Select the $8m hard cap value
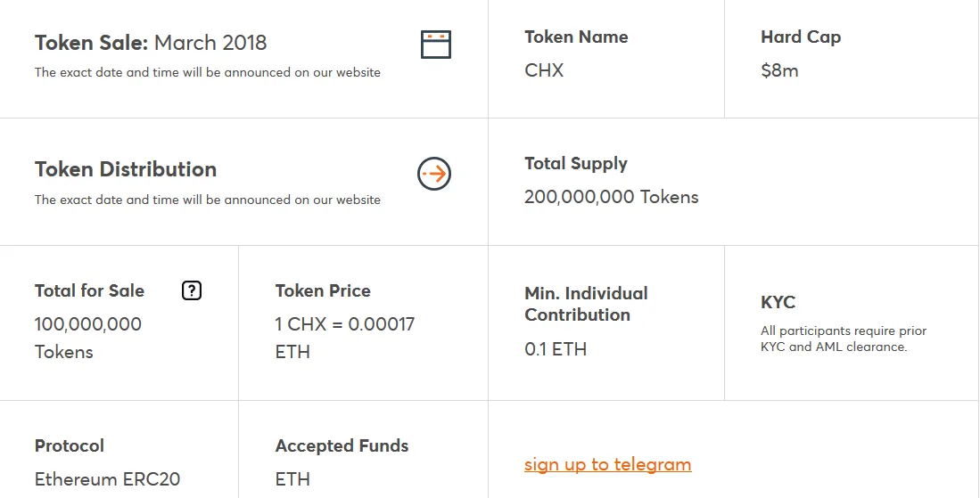Viewport: 980px width, 498px height. (779, 70)
